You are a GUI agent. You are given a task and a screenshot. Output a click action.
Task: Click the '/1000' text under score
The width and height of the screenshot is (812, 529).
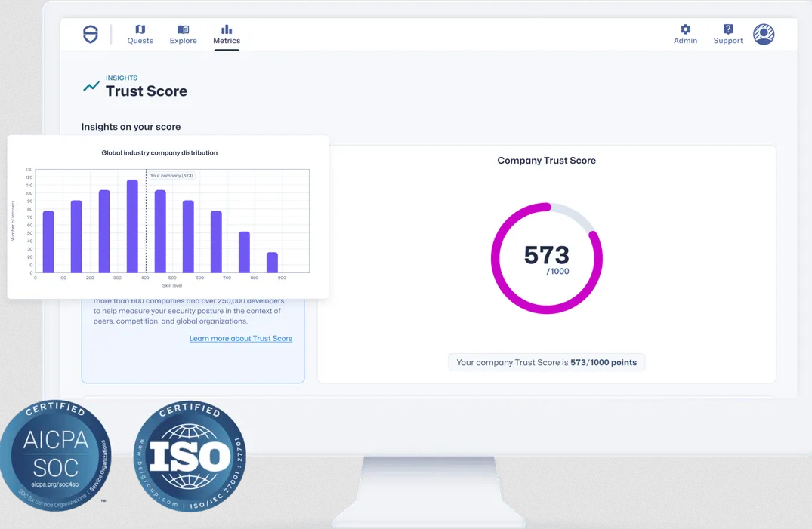pos(557,271)
